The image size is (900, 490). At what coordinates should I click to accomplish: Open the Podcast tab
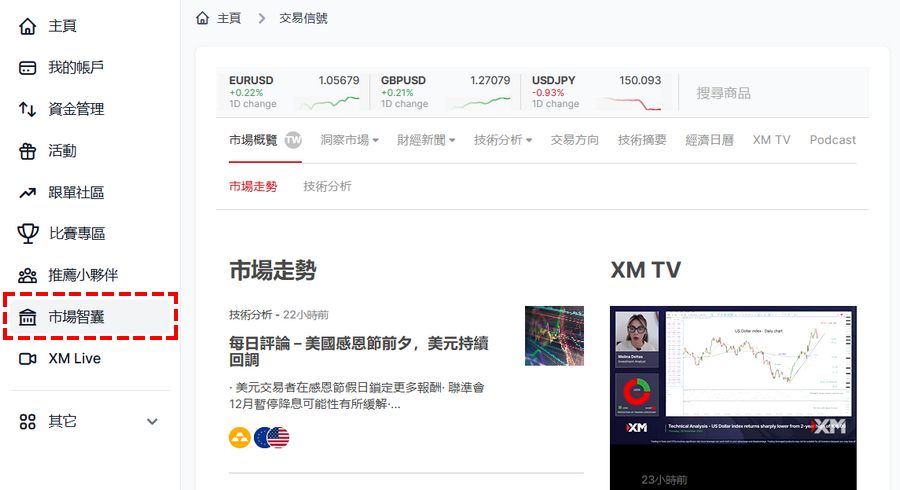coord(832,140)
